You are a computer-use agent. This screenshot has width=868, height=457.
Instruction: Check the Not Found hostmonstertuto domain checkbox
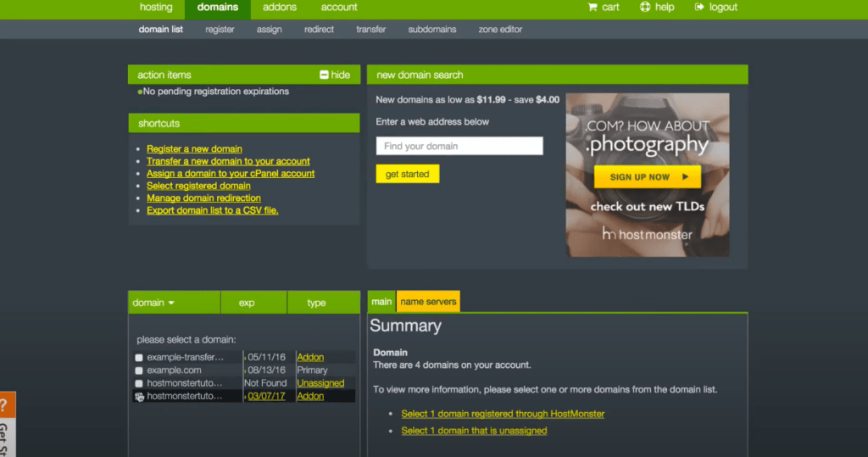tap(139, 383)
